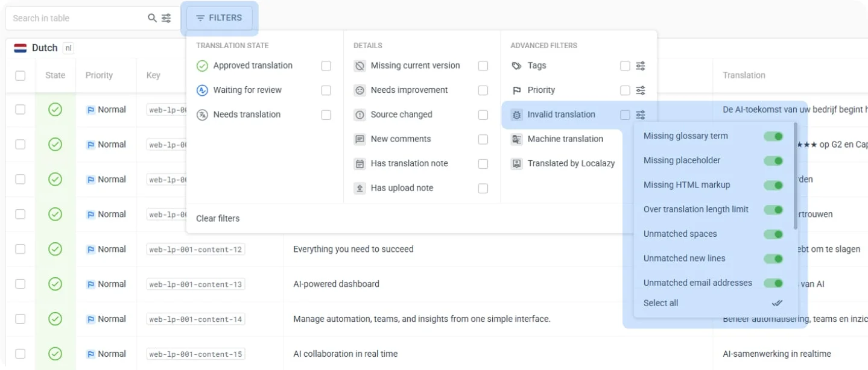The width and height of the screenshot is (868, 370).
Task: Click the Translated by Localazy icon
Action: 516,163
